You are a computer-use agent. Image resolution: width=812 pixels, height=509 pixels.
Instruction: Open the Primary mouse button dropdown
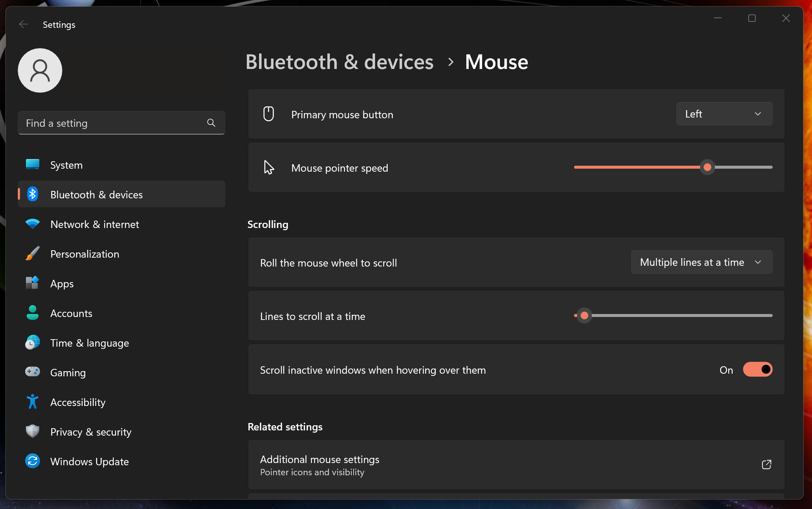click(x=723, y=114)
